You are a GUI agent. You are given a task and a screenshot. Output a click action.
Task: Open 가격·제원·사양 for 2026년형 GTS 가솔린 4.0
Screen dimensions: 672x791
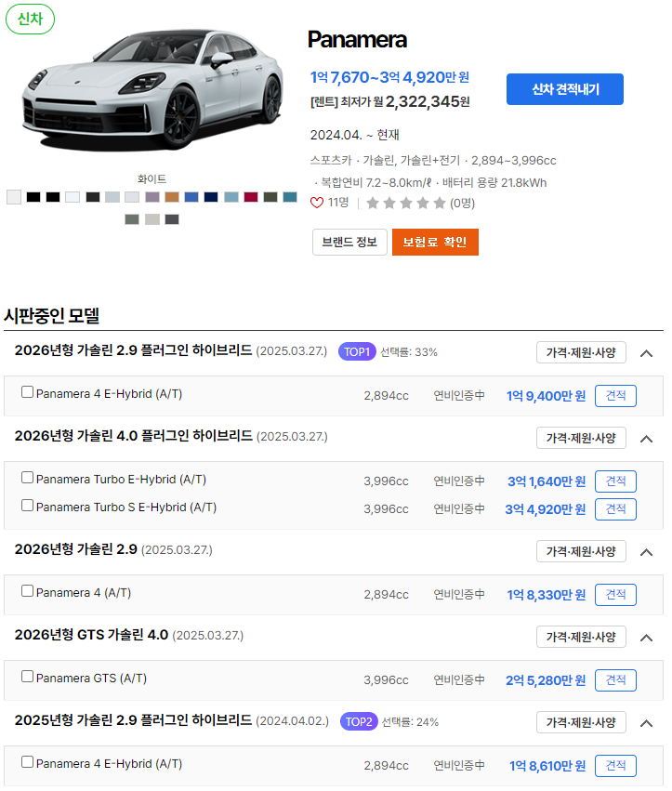[x=581, y=637]
